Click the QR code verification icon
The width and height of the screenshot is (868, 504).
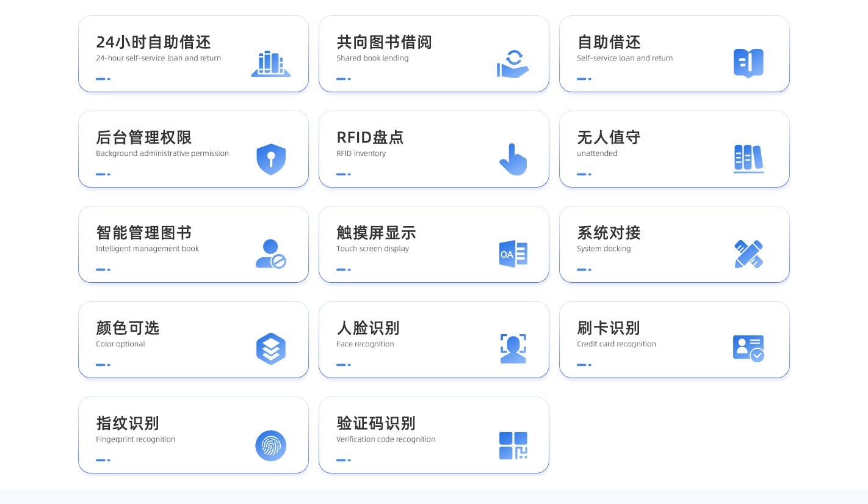pyautogui.click(x=513, y=445)
